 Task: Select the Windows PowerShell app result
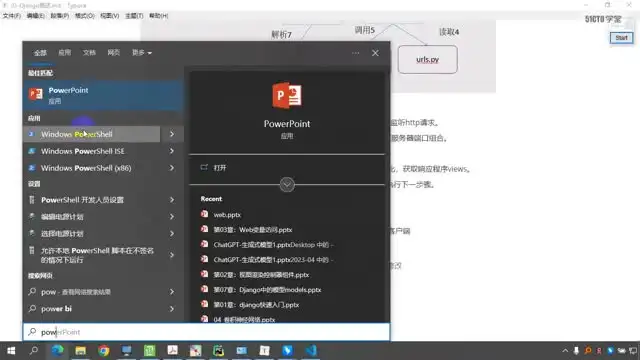(92, 134)
